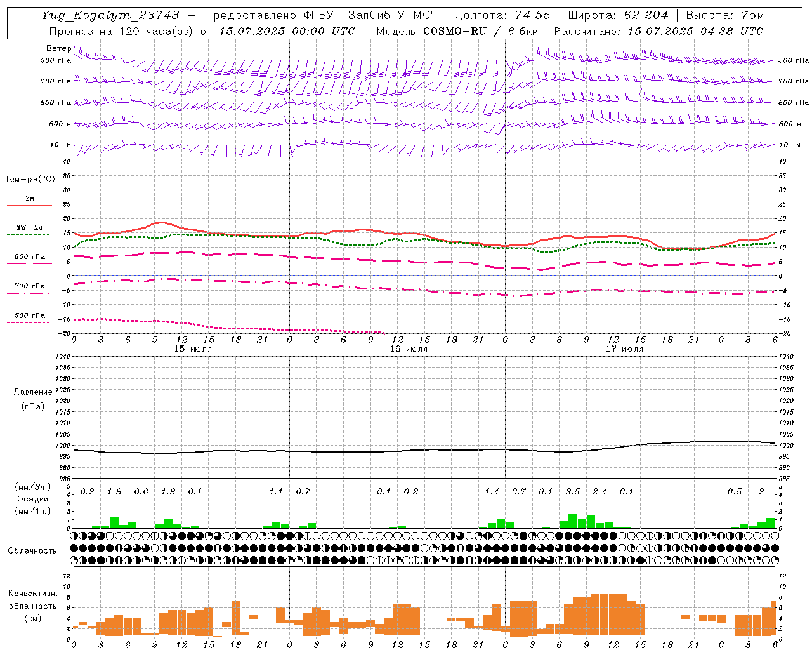Click the station title Yug_Kogalym_23748

pos(110,15)
